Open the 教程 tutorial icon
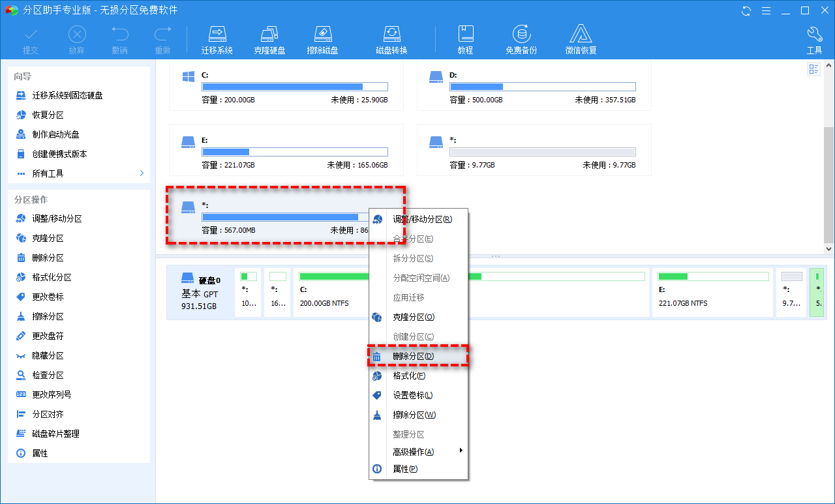The height and width of the screenshot is (504, 835). [465, 39]
